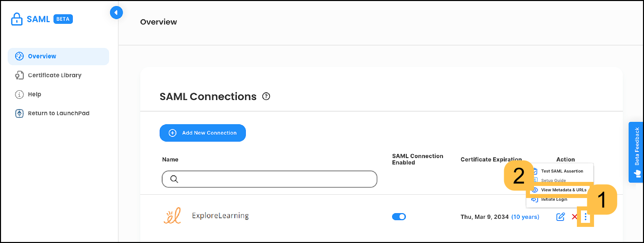Select Return to LaunchPad in sidebar
Image resolution: width=644 pixels, height=243 pixels.
coord(58,113)
